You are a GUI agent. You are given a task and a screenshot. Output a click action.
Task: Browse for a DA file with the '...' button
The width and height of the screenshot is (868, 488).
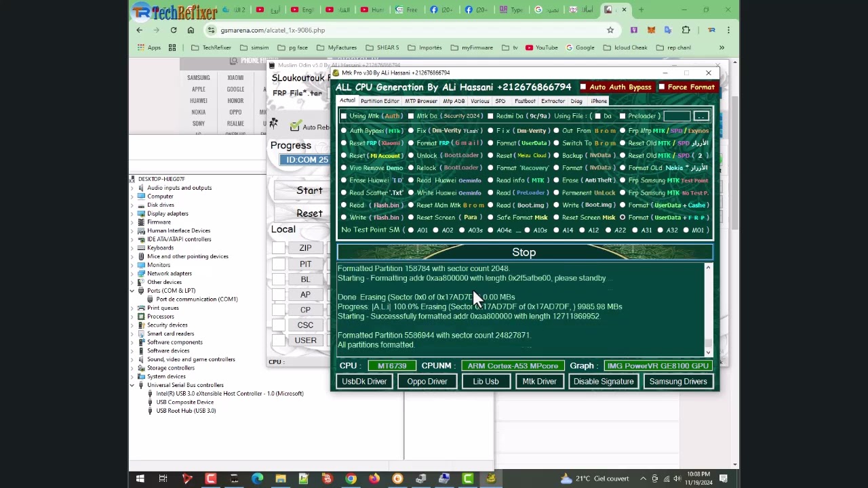click(x=701, y=116)
